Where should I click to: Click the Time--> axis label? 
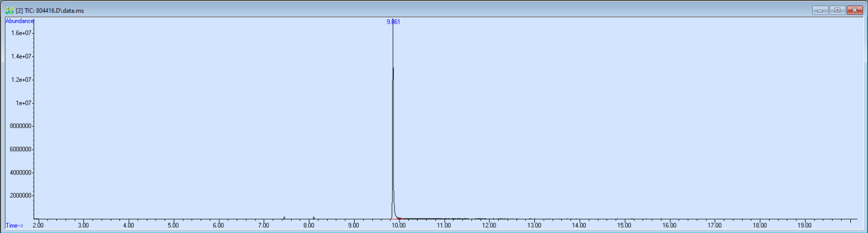(14, 225)
